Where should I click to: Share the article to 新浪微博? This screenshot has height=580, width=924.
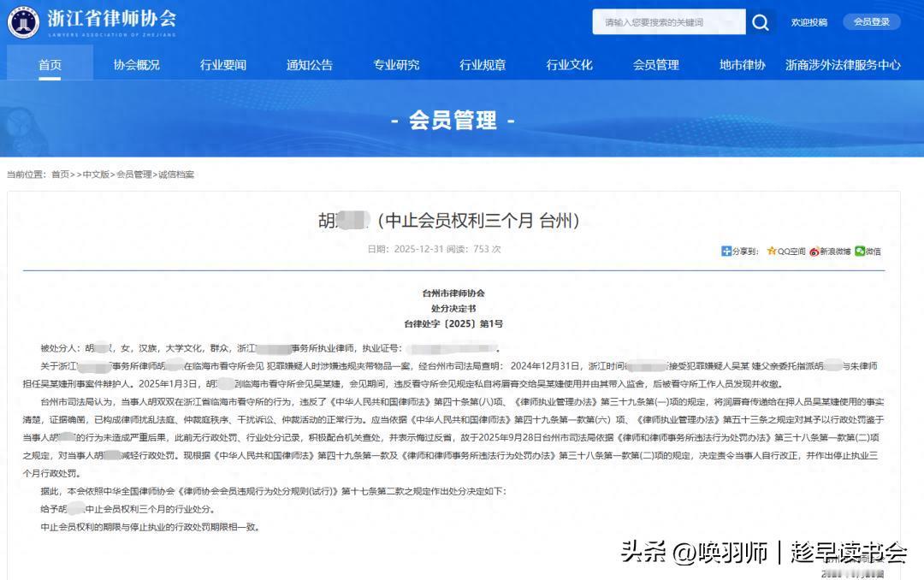[x=832, y=252]
